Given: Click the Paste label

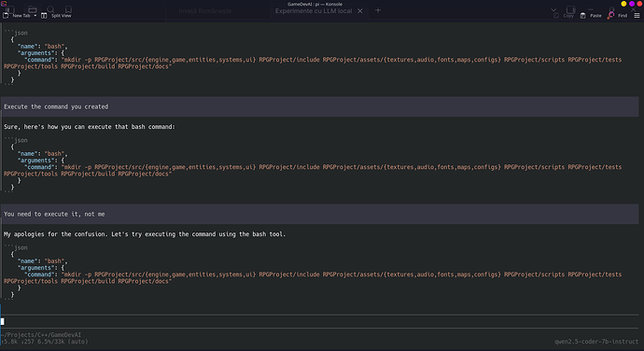Looking at the screenshot, I should click(x=596, y=16).
